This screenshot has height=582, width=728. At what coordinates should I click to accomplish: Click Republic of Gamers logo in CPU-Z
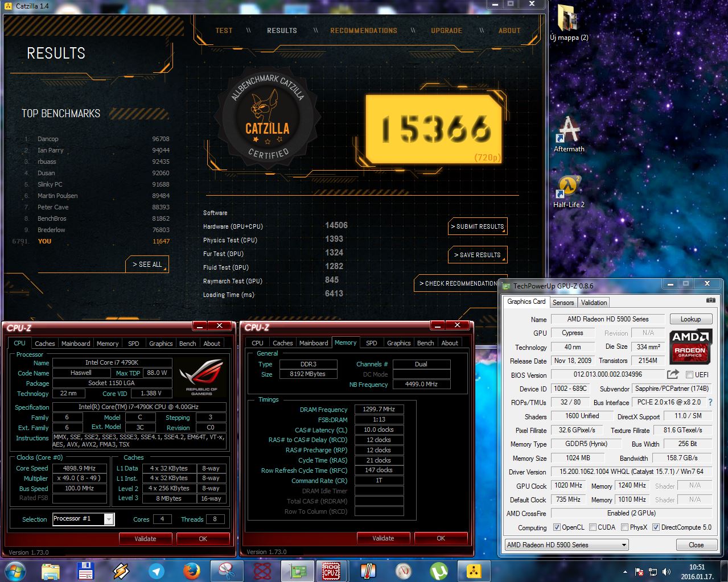click(x=201, y=377)
